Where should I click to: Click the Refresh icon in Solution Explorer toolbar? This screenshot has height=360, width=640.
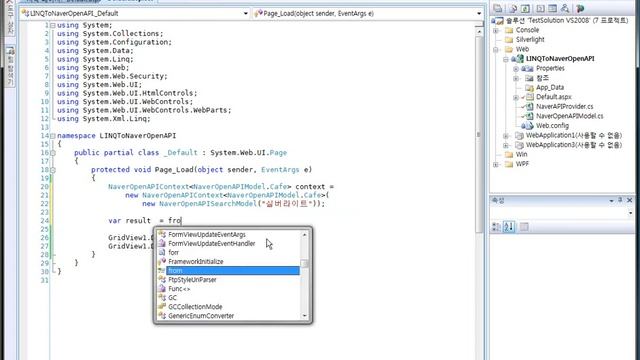526,8
